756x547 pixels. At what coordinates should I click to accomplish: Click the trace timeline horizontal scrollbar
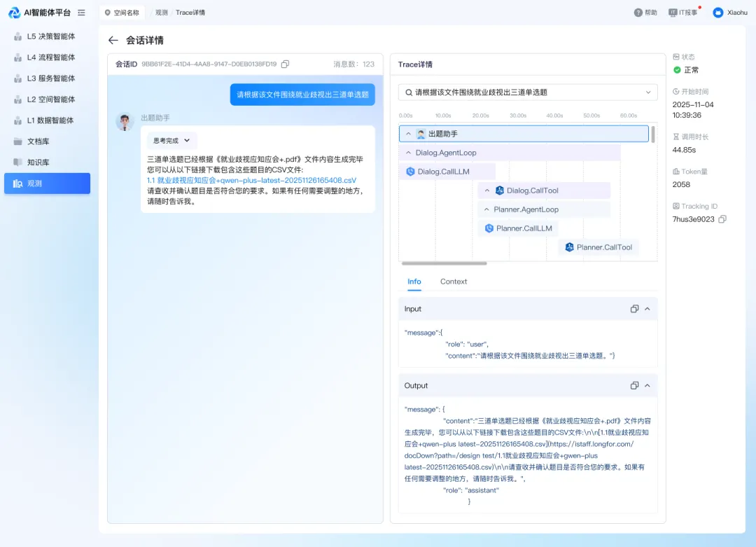[444, 263]
